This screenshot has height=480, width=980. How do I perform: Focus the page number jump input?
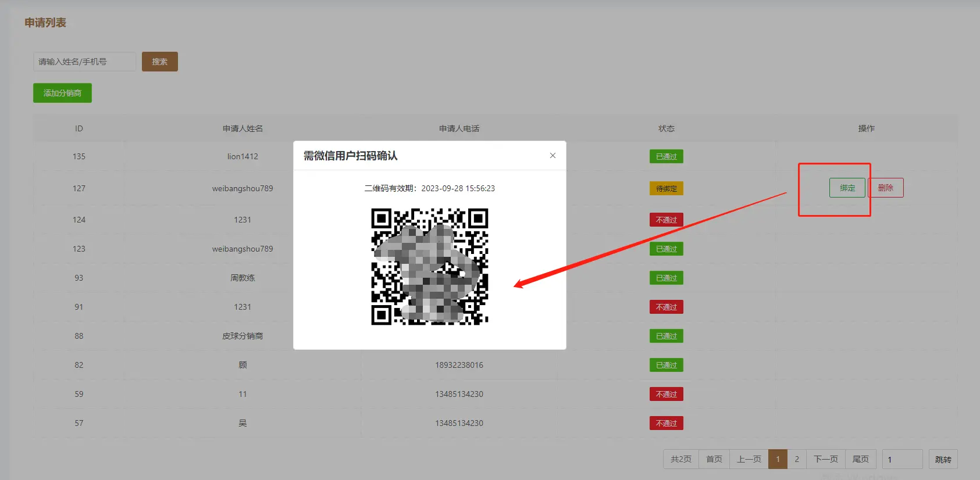(902, 459)
